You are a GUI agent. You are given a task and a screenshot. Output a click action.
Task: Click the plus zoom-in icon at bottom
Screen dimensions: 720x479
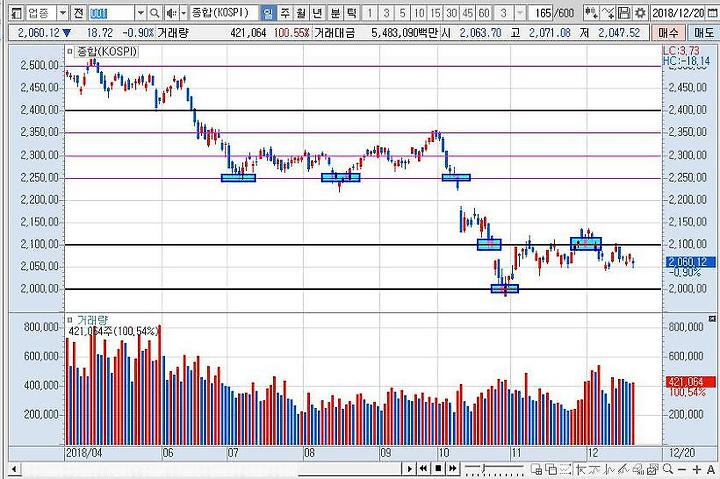[697, 469]
